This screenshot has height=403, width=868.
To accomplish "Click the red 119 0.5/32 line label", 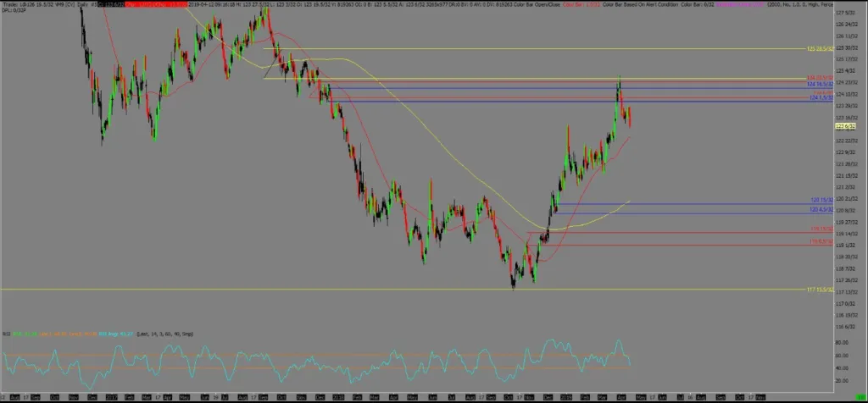I will (x=821, y=241).
